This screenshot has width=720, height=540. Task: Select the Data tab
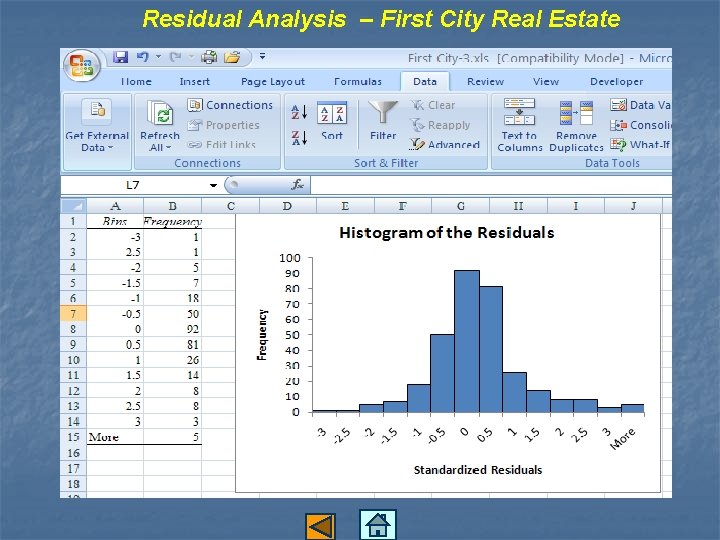[x=425, y=82]
